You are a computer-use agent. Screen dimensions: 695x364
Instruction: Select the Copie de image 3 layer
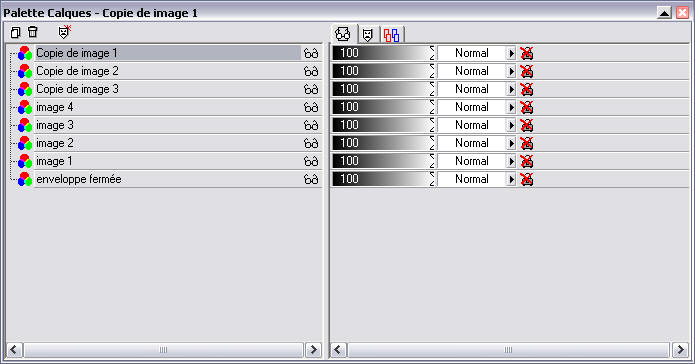168,89
